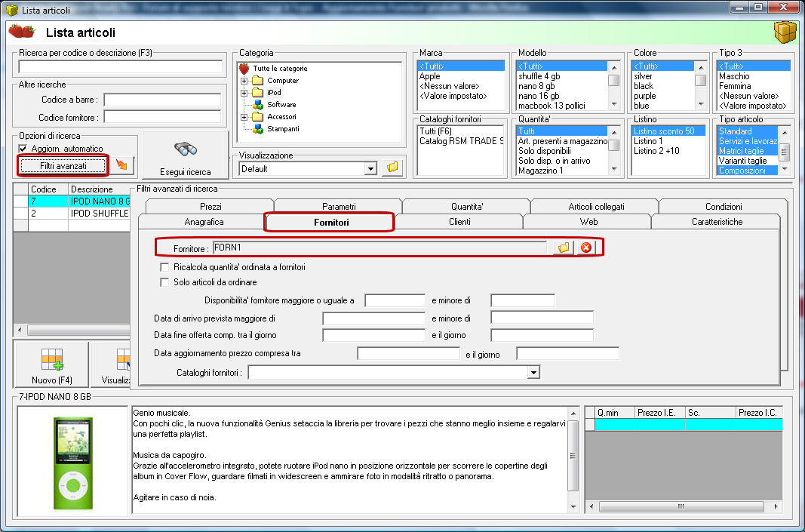Expand the Accessori tree node
The width and height of the screenshot is (805, 532).
(244, 117)
